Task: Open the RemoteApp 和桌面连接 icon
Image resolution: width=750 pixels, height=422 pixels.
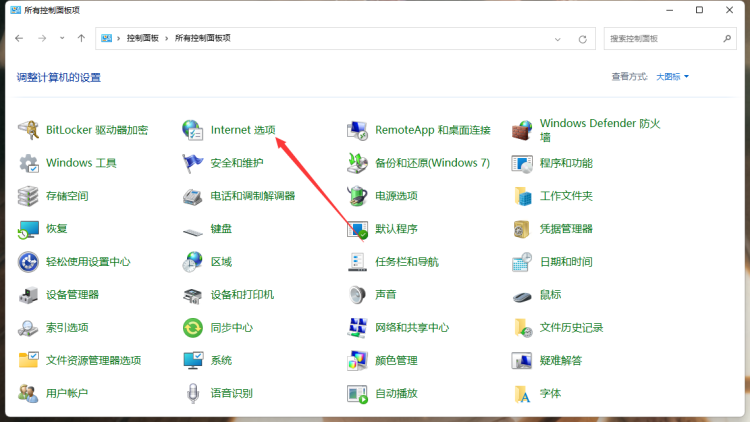Action: (x=357, y=130)
